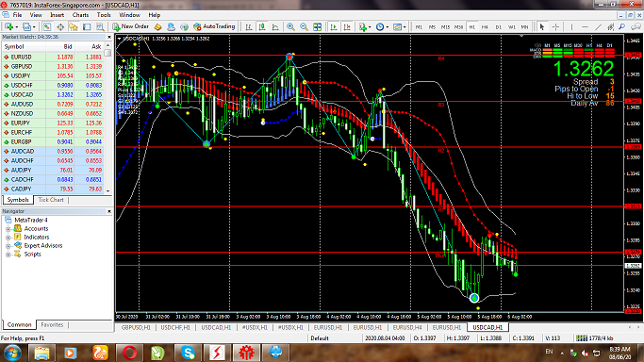The image size is (644, 362).
Task: Select the Crosshair tool
Action: [555, 26]
